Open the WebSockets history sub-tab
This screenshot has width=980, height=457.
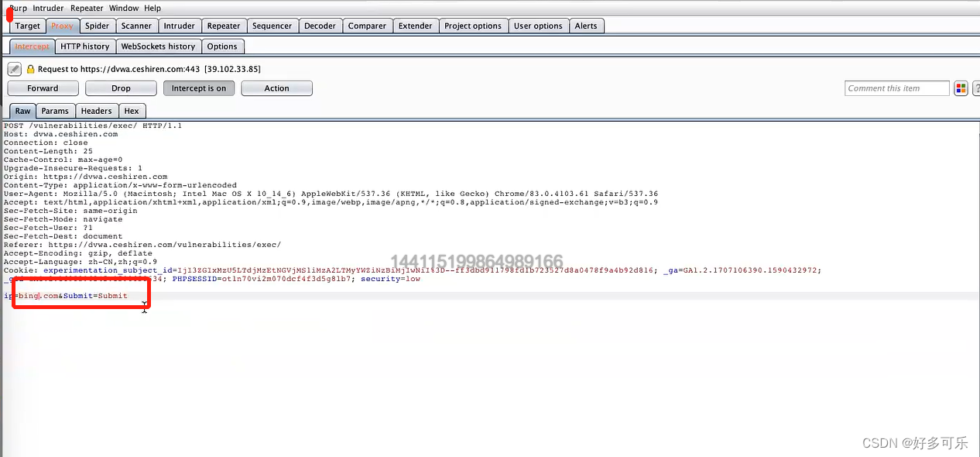pos(158,46)
